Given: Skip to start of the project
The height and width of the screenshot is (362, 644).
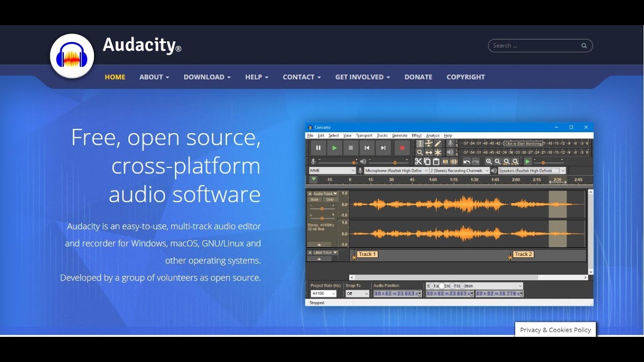Looking at the screenshot, I should (x=367, y=148).
